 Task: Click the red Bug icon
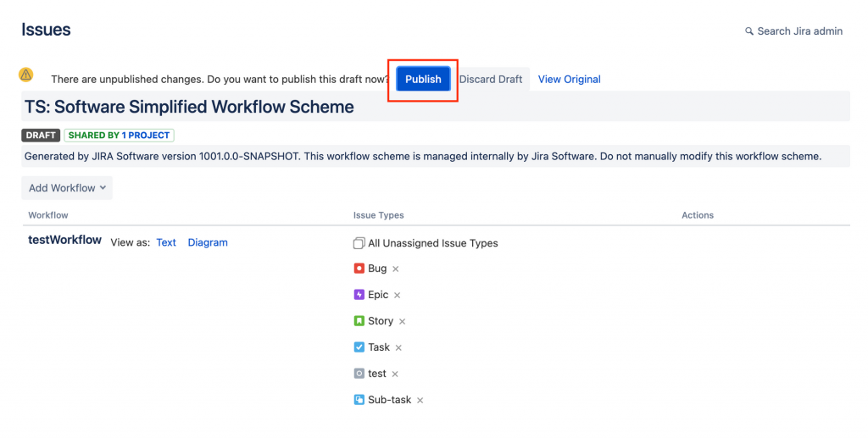(x=359, y=269)
